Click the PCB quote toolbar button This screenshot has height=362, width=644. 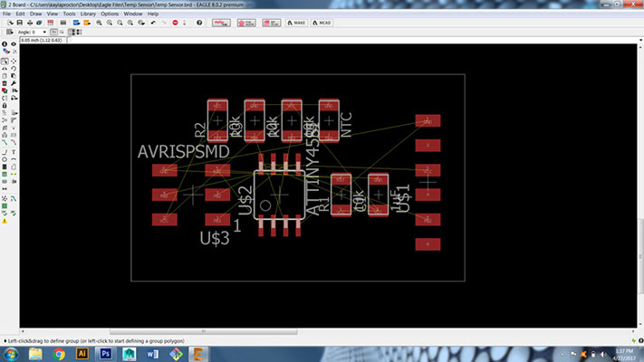tap(246, 23)
